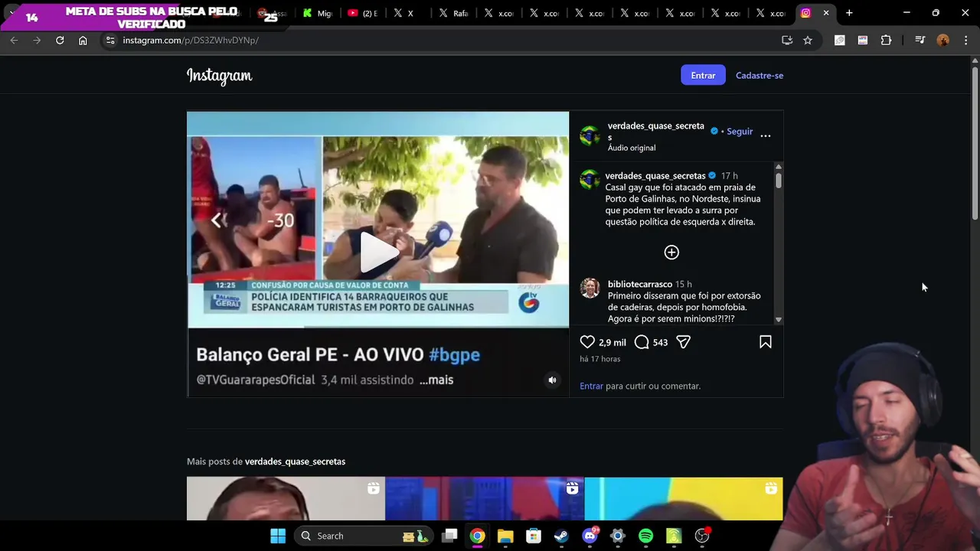This screenshot has height=551, width=980.
Task: Click the page vertical scrollbar
Action: click(x=975, y=145)
